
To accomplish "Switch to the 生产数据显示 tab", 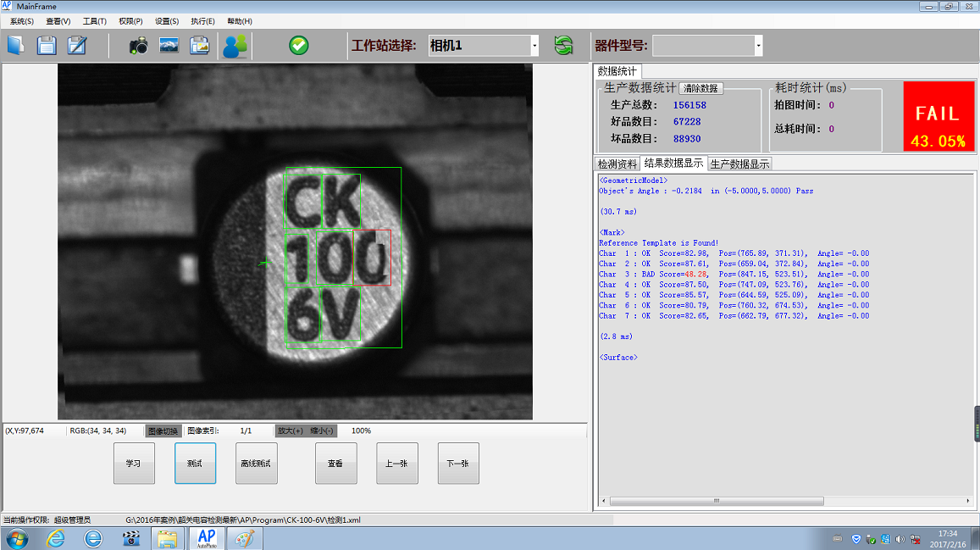I will 739,164.
